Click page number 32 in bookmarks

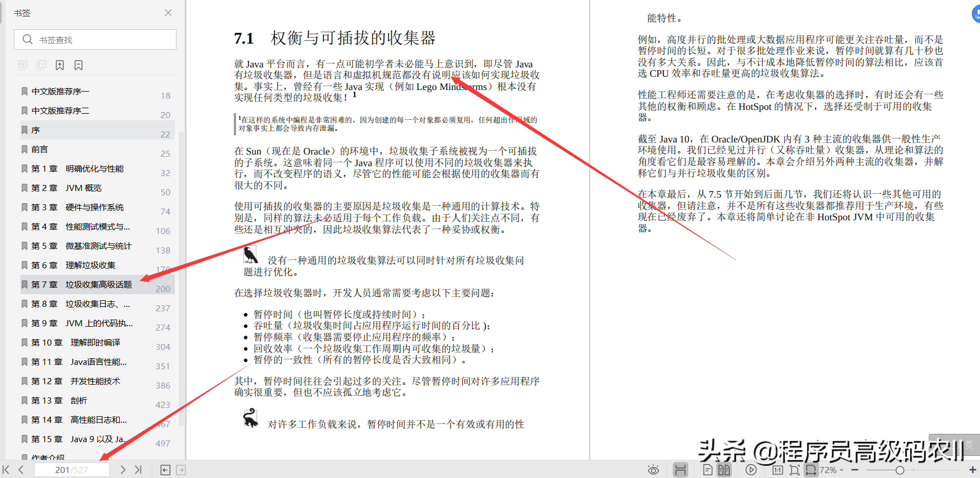coord(165,173)
